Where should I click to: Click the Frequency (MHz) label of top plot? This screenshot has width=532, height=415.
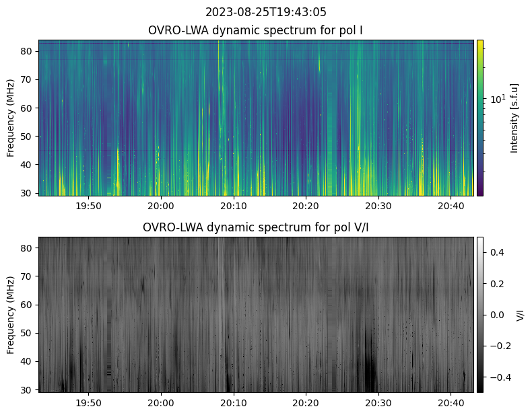11,118
